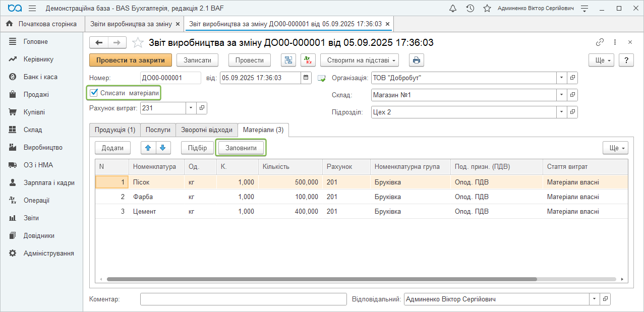This screenshot has height=312, width=644.
Task: Add document to favorites star
Action: [x=138, y=43]
